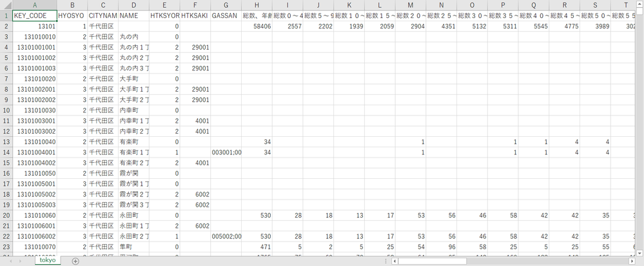Click cell with key 13101006001
644x266 pixels.
point(35,226)
